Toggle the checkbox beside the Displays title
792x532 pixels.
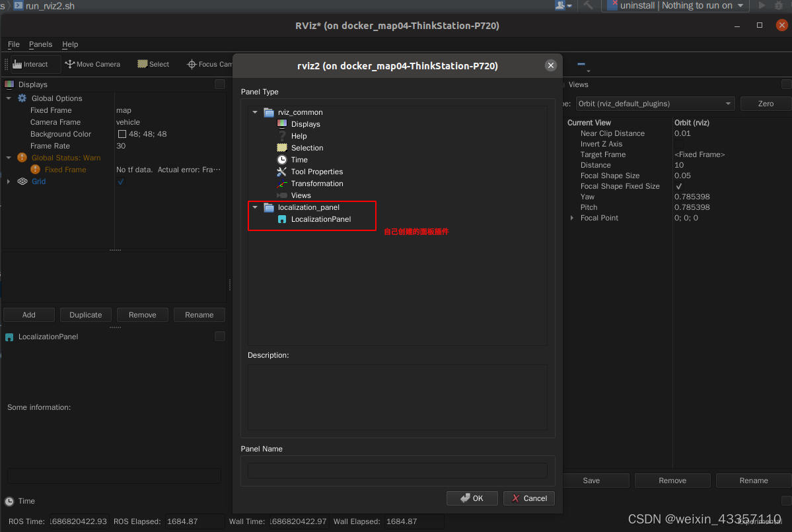click(219, 84)
